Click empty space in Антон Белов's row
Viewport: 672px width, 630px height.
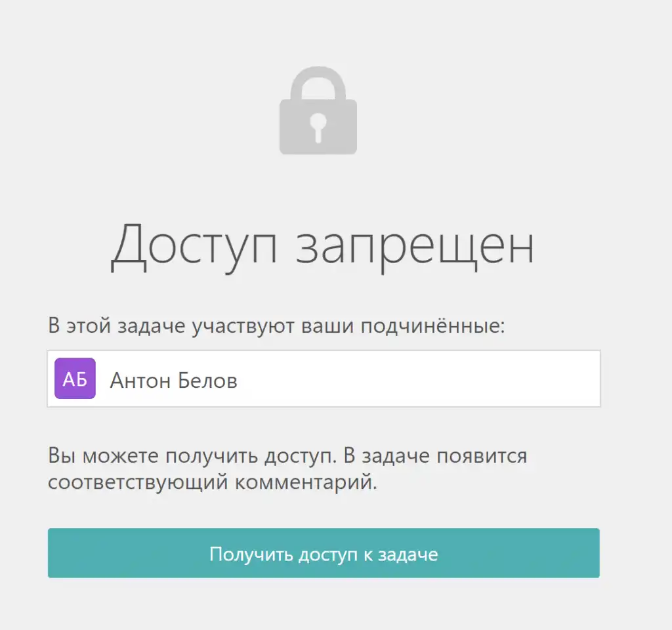pos(418,379)
